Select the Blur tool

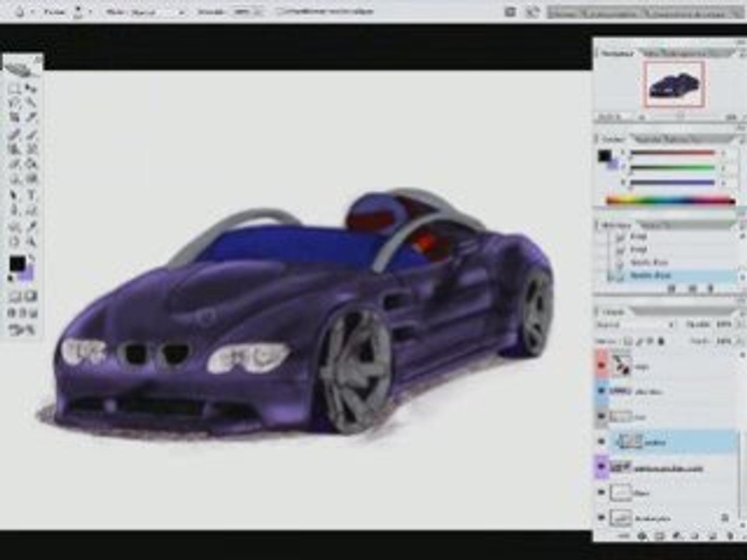[x=15, y=180]
